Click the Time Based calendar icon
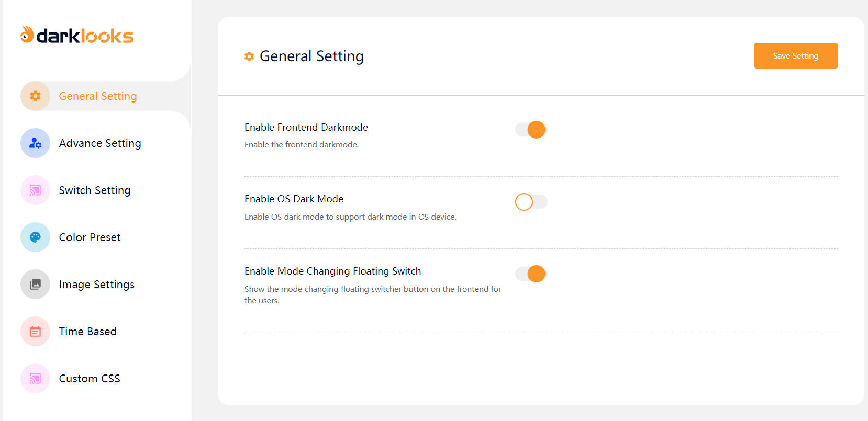 click(x=35, y=332)
